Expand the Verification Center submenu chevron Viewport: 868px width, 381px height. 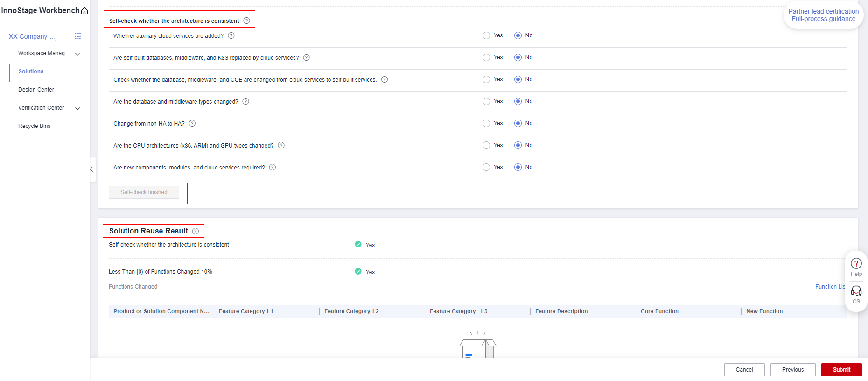(77, 108)
